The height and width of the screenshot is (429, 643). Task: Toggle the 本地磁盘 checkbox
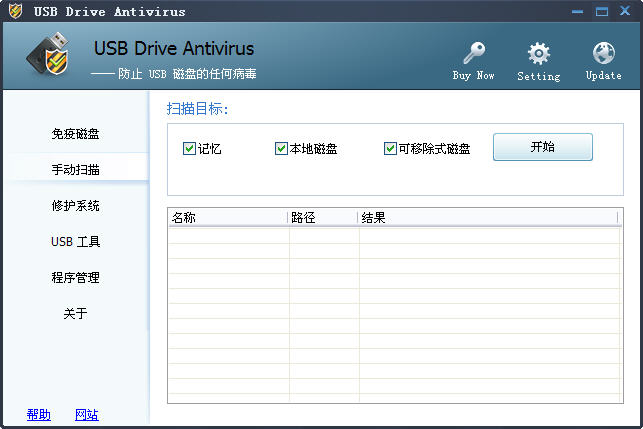[281, 149]
